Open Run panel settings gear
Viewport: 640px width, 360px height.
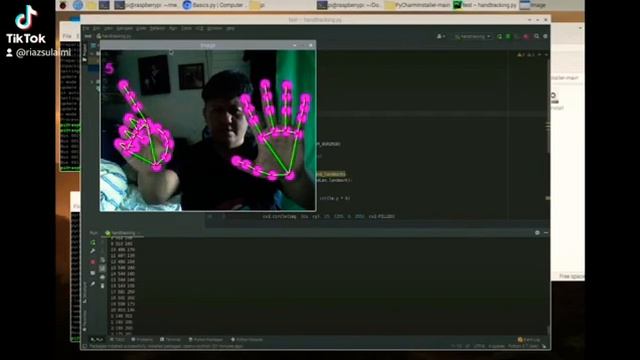point(537,233)
